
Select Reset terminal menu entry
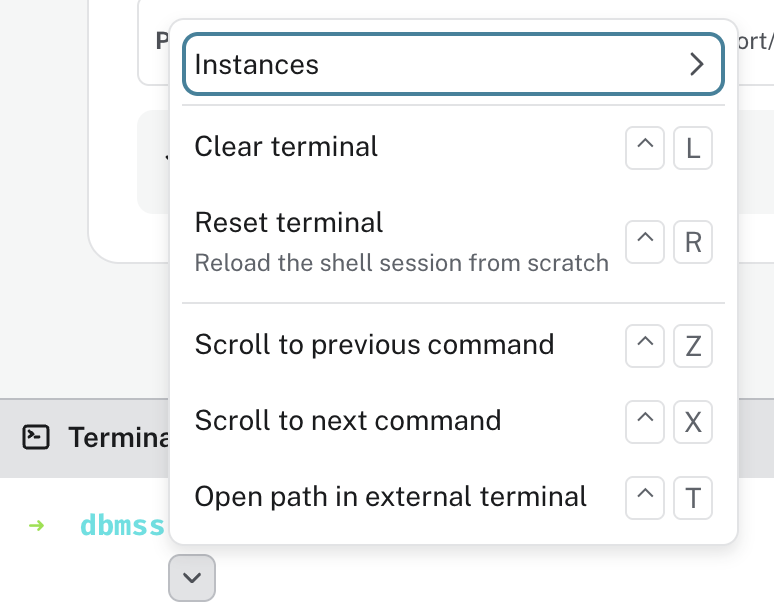(453, 242)
